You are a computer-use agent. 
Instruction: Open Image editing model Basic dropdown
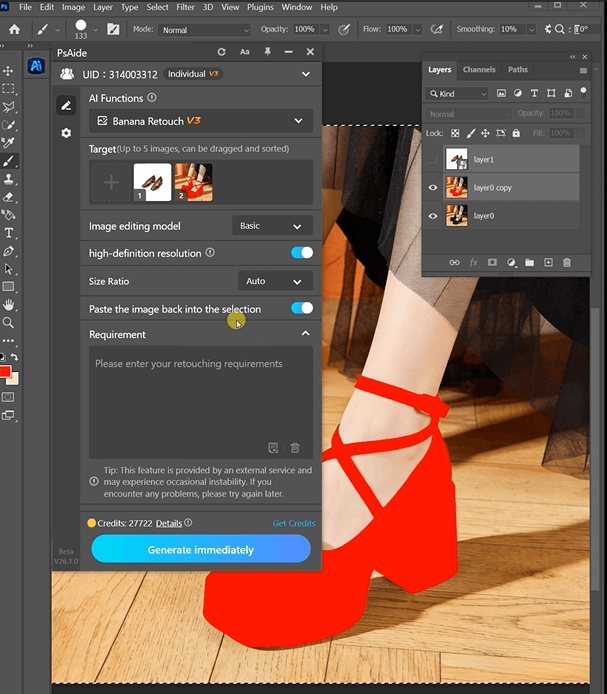coord(272,226)
